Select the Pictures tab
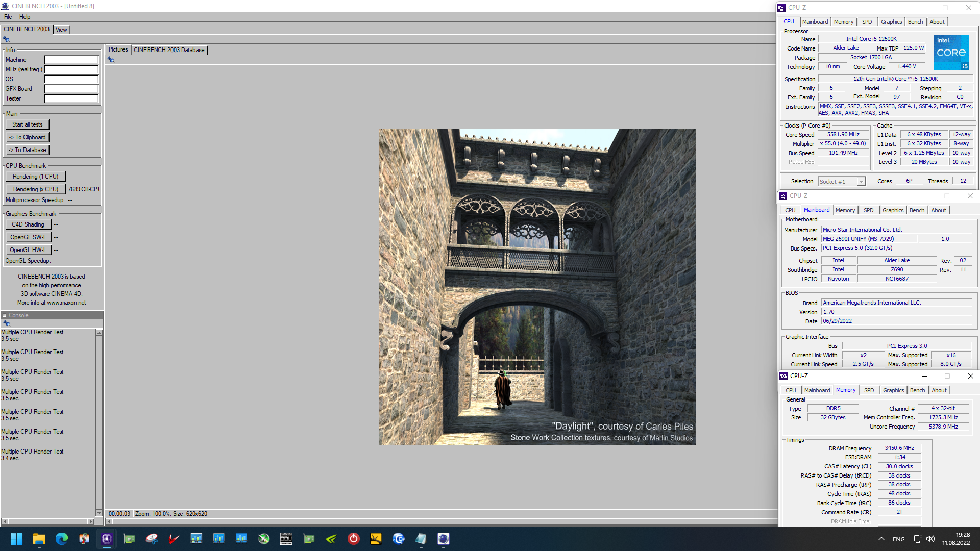This screenshot has height=551, width=980. (118, 49)
